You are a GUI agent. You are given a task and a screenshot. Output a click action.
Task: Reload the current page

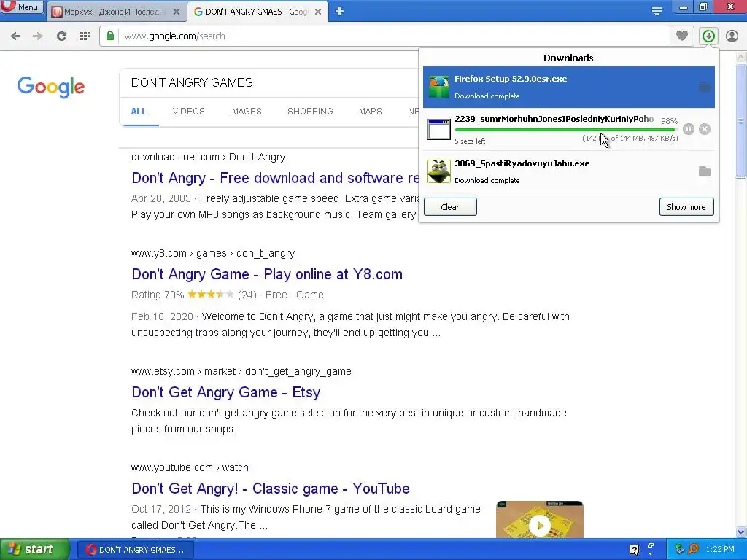click(61, 36)
